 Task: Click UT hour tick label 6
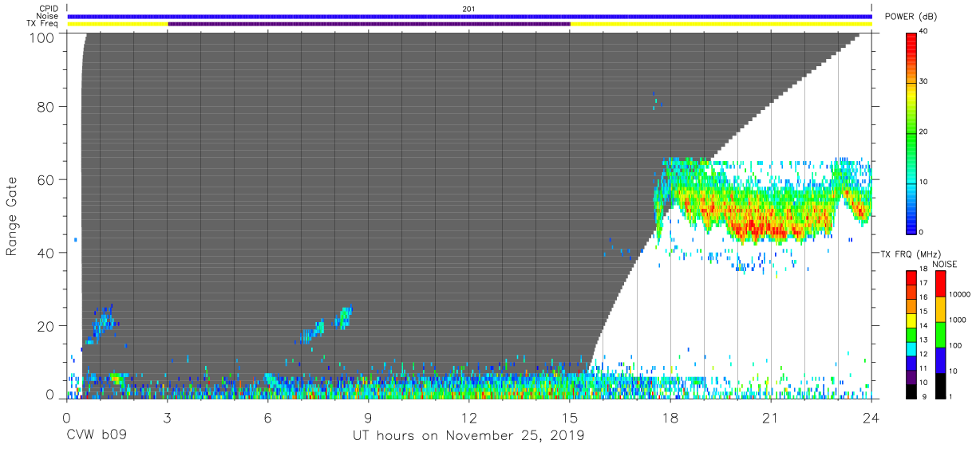click(x=268, y=416)
